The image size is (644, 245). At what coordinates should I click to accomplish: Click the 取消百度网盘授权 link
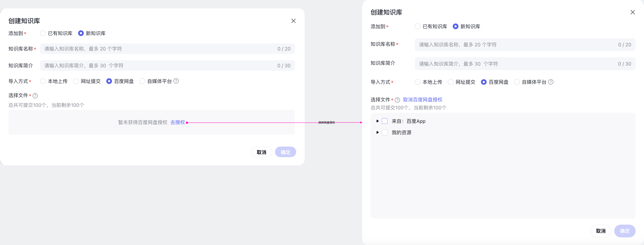click(x=422, y=99)
